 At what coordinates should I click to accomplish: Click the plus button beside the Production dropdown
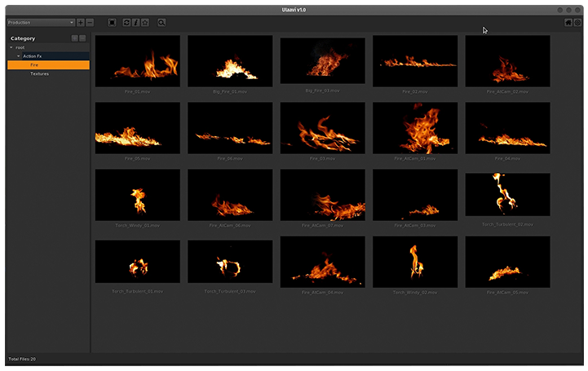(x=80, y=23)
